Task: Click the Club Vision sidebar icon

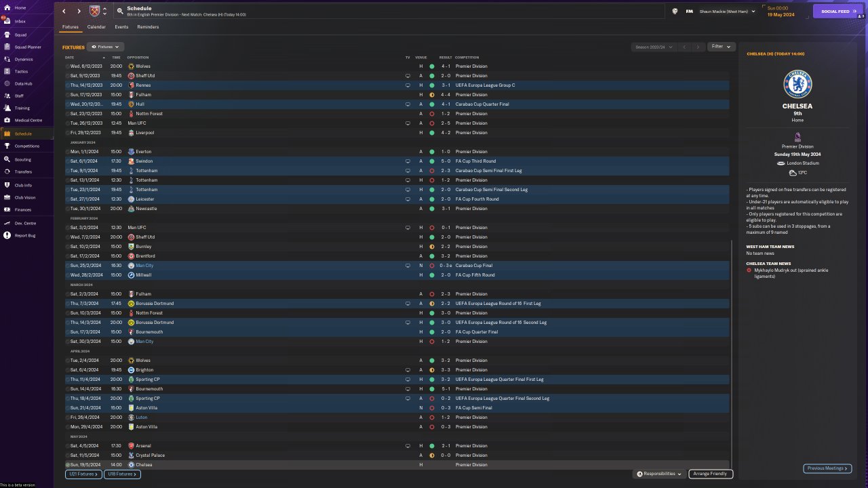Action: 7,197
